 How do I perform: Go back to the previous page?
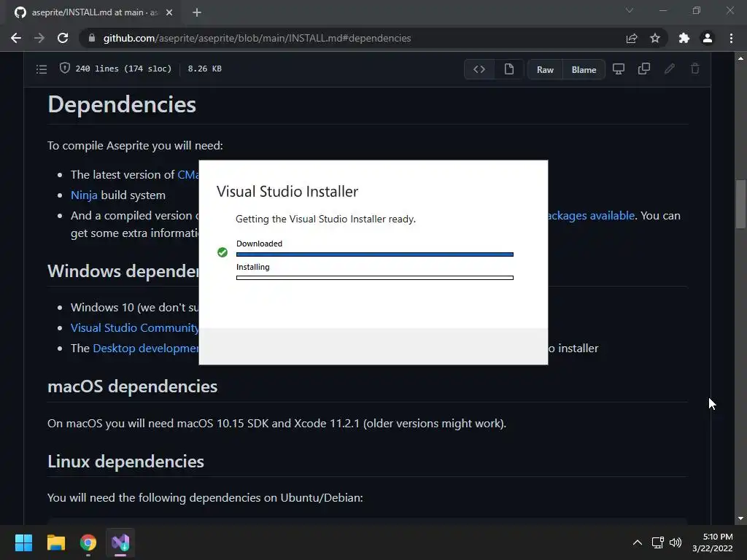click(16, 38)
